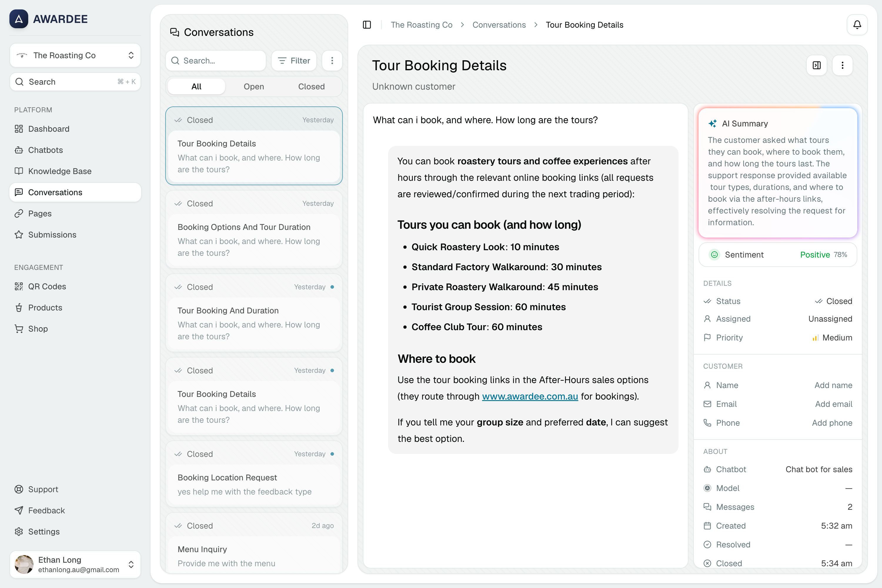The image size is (882, 588).
Task: Click the Created calendar icon
Action: (x=707, y=526)
